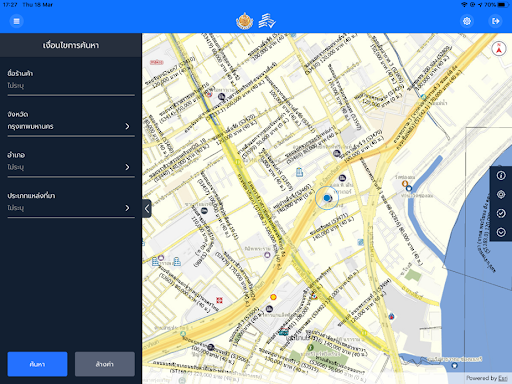
Task: Tap the Wi-Fi indicator in status bar
Action: click(x=464, y=5)
